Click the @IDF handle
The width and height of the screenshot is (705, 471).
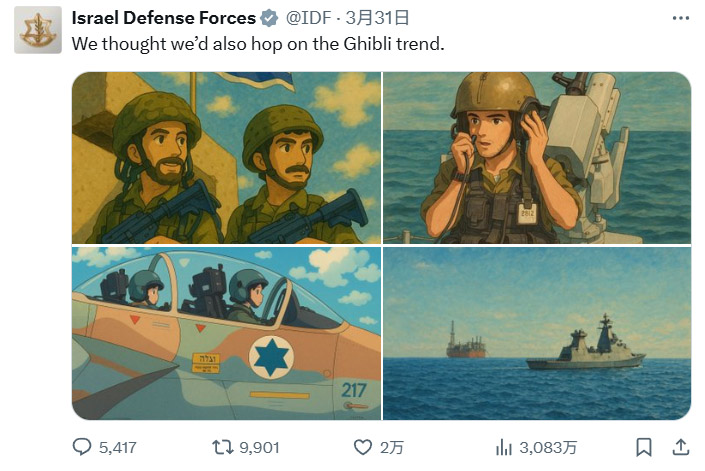[x=310, y=19]
